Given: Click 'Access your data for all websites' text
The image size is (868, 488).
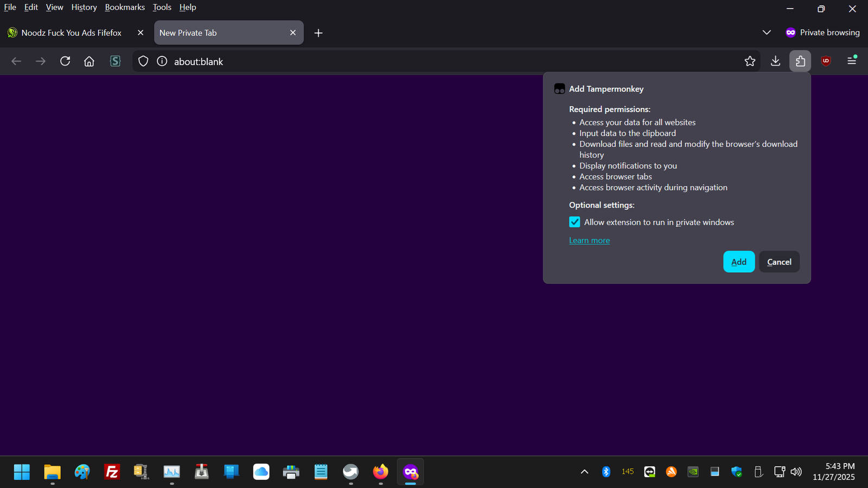Looking at the screenshot, I should 637,123.
